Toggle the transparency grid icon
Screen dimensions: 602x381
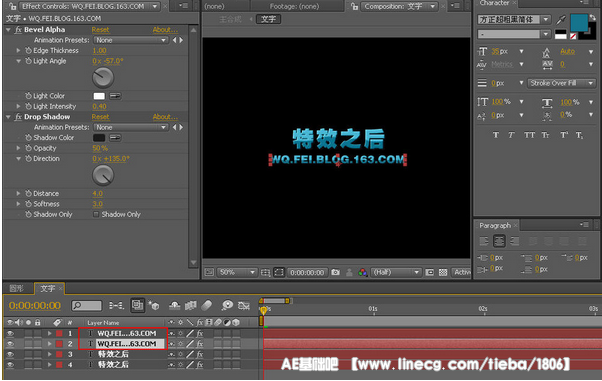[443, 272]
